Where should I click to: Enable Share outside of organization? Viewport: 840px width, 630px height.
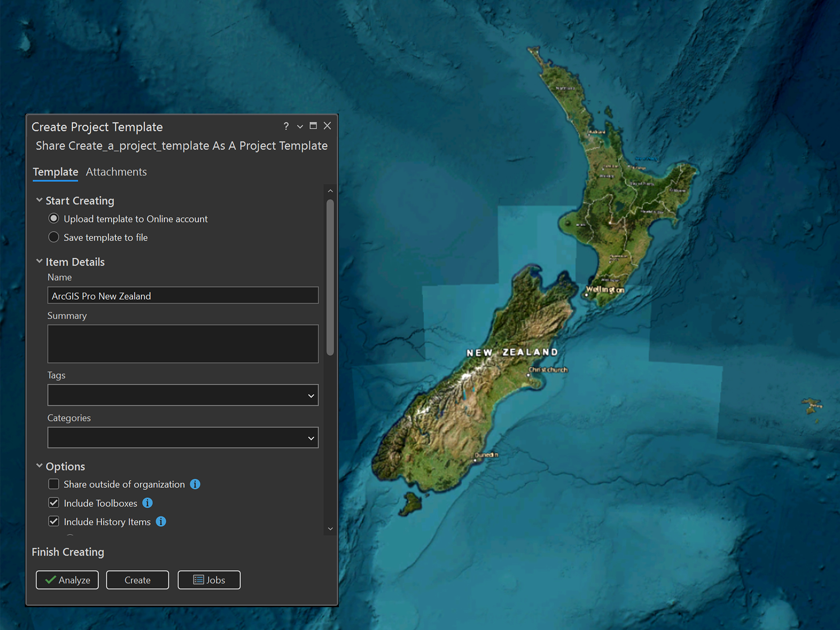coord(54,484)
